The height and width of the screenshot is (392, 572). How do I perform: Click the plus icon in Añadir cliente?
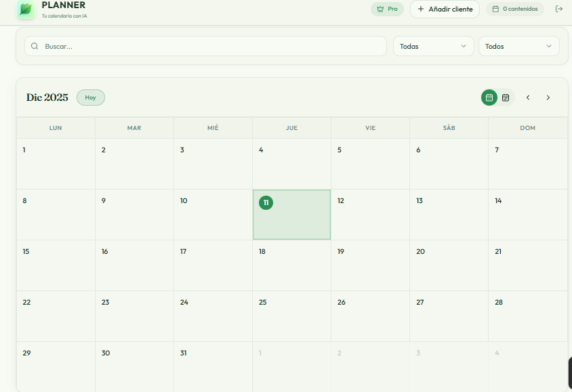tap(422, 9)
